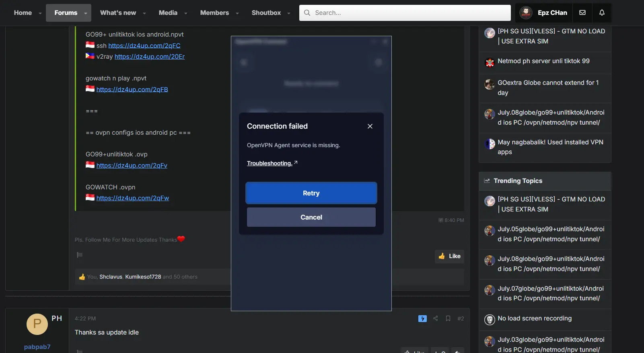The width and height of the screenshot is (644, 353).
Task: Expand the Media dropdown arrow
Action: point(185,13)
